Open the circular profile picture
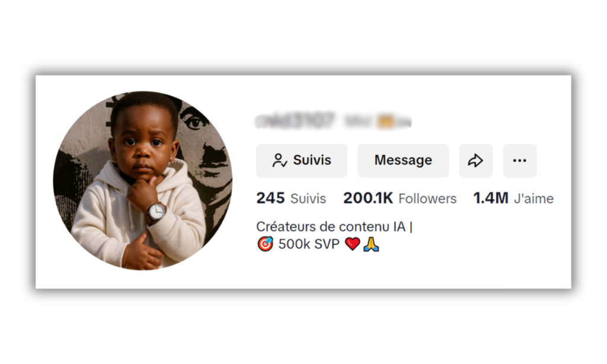Viewport: 607px width, 364px height. click(x=143, y=180)
